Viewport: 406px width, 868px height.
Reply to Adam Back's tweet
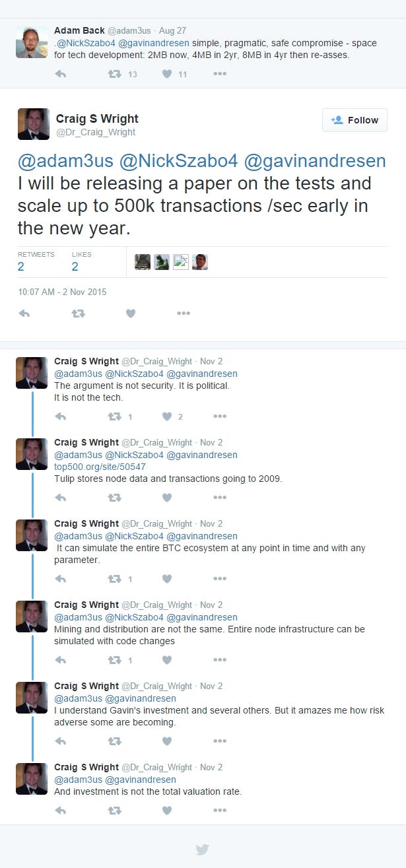click(x=60, y=74)
